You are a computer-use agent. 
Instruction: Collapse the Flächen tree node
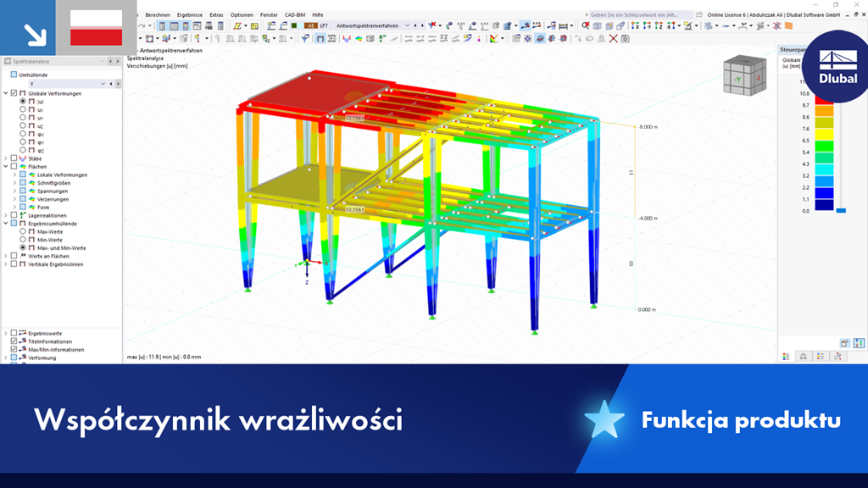6,167
